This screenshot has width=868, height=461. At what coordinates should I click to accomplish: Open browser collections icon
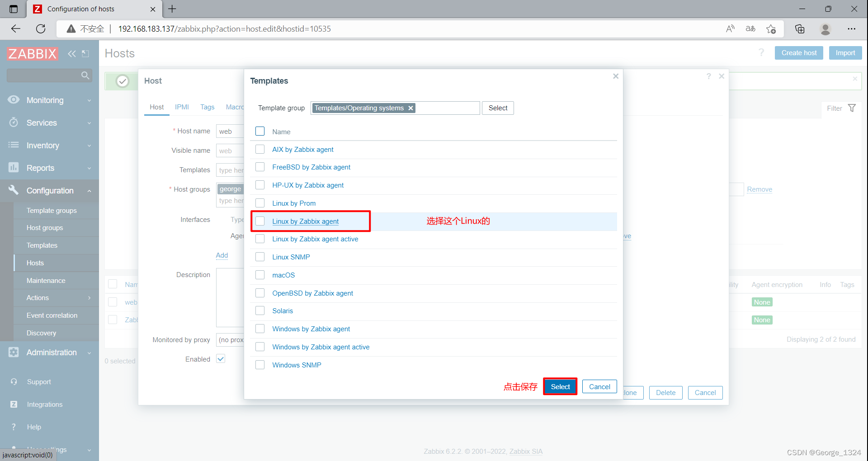[x=800, y=29]
